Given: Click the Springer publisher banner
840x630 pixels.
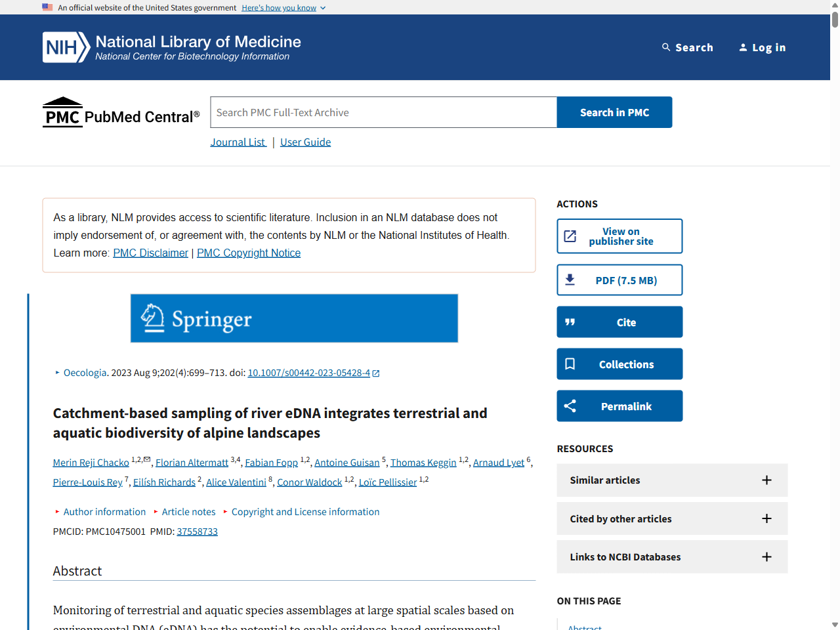Looking at the screenshot, I should pyautogui.click(x=294, y=318).
